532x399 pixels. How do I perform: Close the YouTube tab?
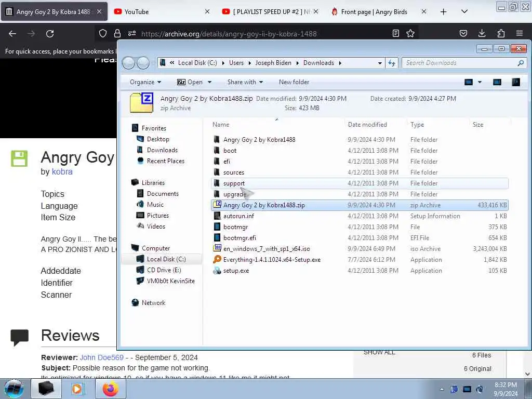[x=207, y=11]
